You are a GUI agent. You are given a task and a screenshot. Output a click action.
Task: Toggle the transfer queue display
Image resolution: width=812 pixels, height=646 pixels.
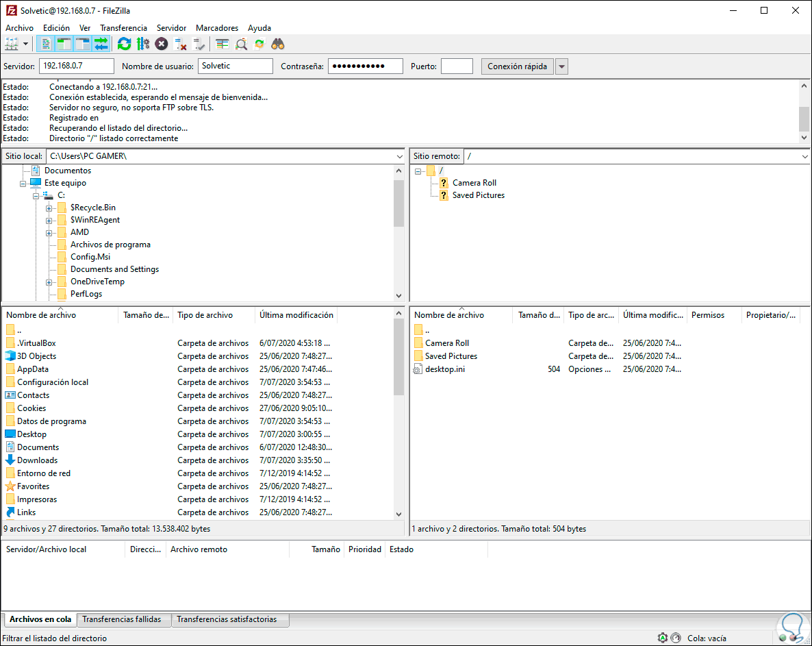(101, 44)
